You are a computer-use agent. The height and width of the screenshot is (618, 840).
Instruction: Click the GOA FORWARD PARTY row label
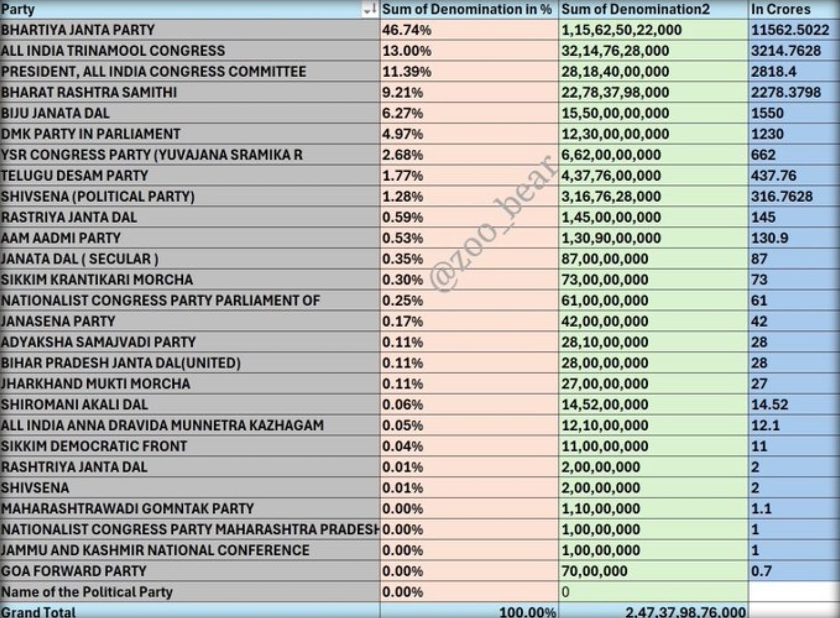(x=74, y=571)
